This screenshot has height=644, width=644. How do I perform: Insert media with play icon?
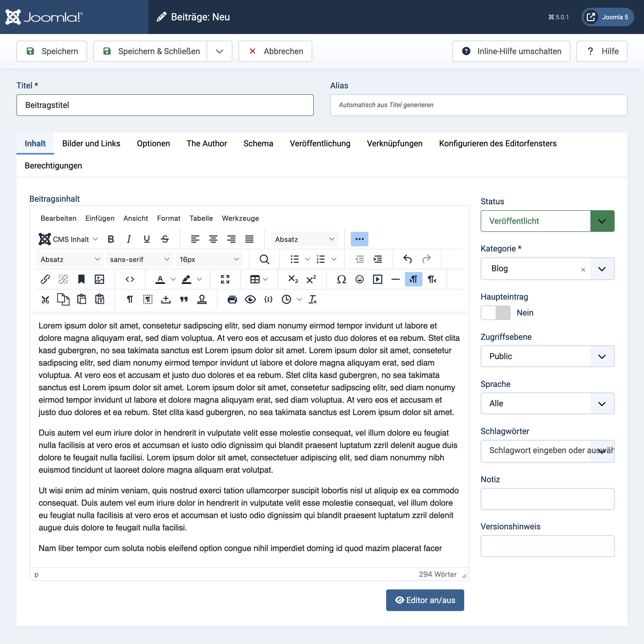click(377, 279)
